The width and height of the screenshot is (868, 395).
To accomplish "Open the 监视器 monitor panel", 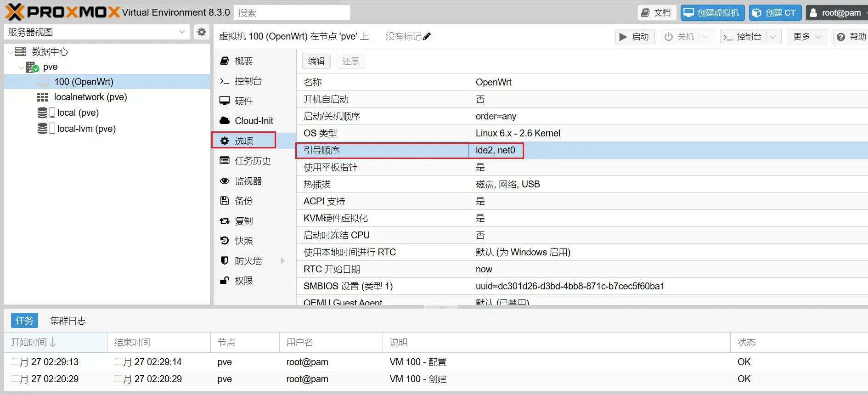I will [248, 181].
